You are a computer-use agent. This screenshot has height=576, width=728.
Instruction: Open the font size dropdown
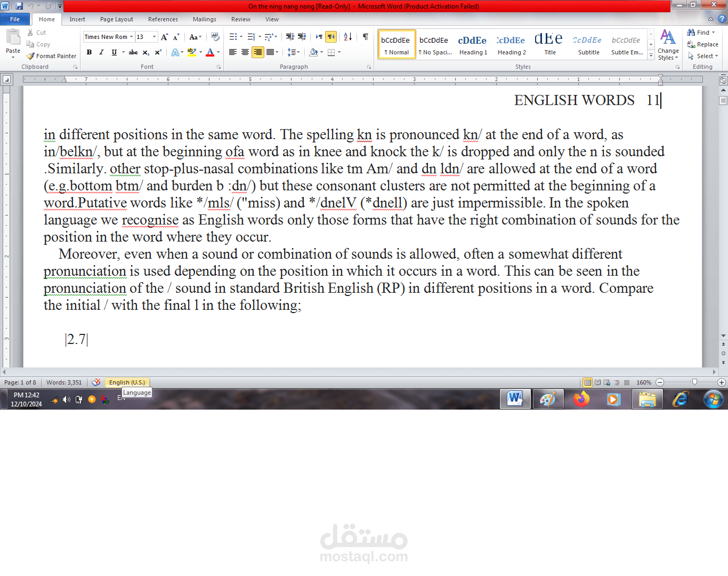click(155, 37)
